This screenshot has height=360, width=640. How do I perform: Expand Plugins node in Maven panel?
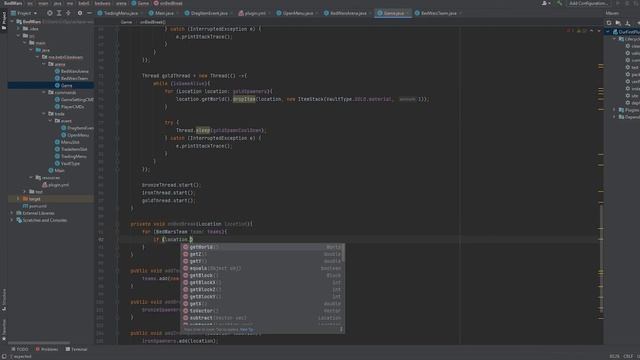point(614,110)
